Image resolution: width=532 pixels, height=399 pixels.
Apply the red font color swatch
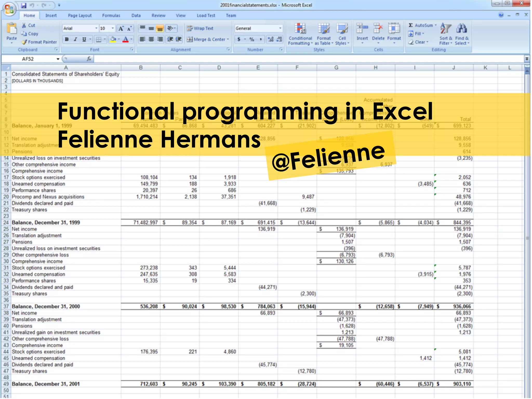point(125,39)
